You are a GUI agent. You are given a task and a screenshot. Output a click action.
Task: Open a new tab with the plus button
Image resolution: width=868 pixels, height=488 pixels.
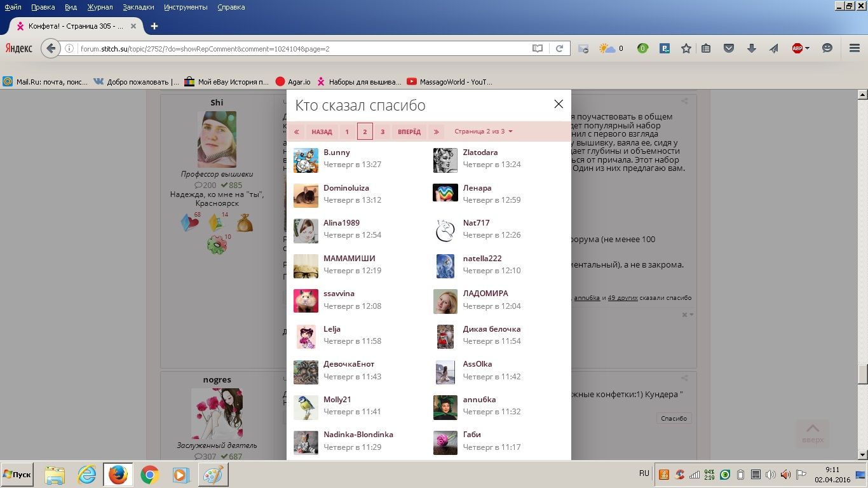154,26
